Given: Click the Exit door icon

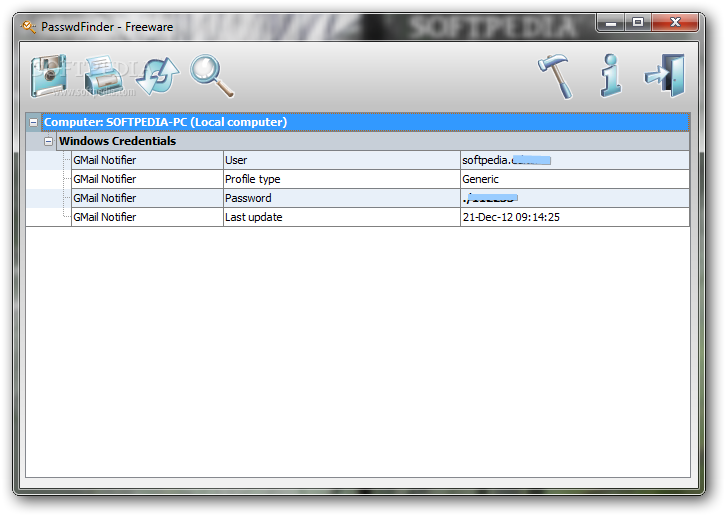Looking at the screenshot, I should 665,76.
